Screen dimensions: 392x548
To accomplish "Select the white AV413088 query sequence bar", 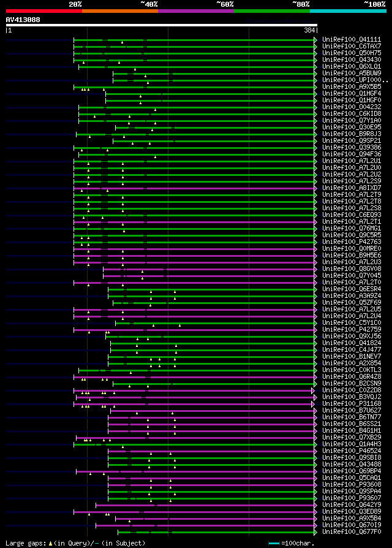I will tap(161, 25).
